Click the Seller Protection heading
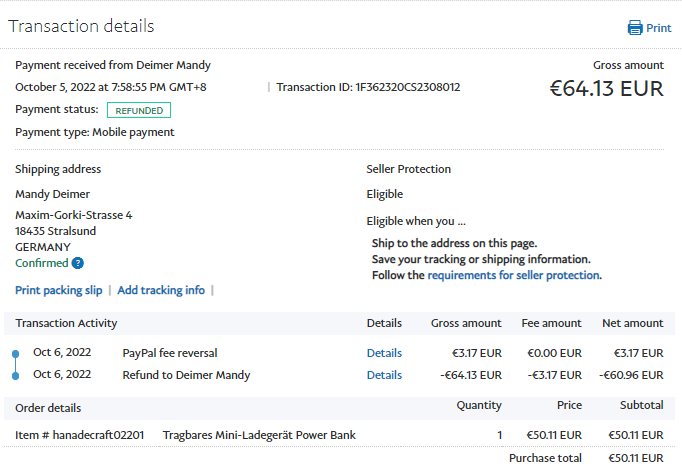Image resolution: width=682 pixels, height=471 pixels. coord(409,169)
